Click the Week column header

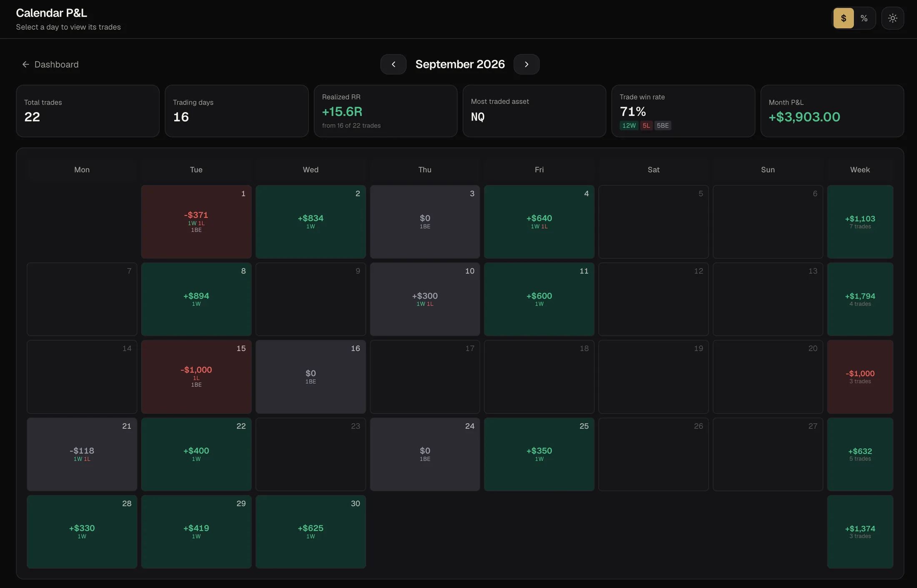860,170
